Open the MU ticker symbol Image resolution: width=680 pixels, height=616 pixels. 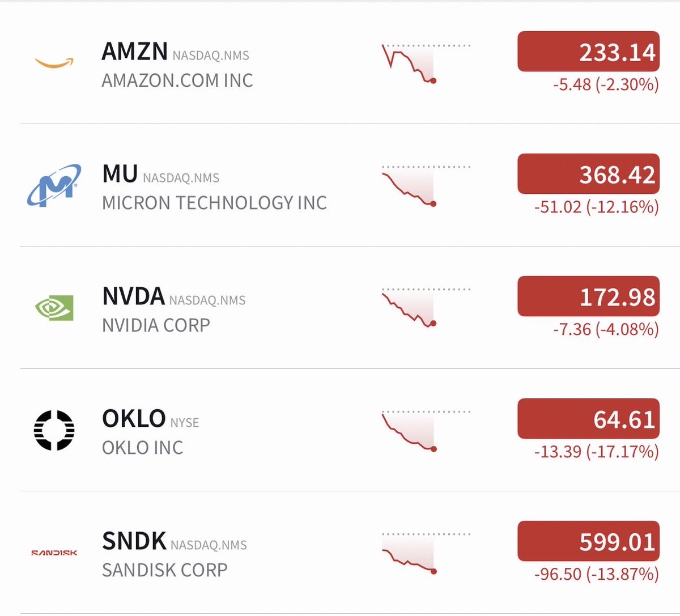(x=120, y=175)
